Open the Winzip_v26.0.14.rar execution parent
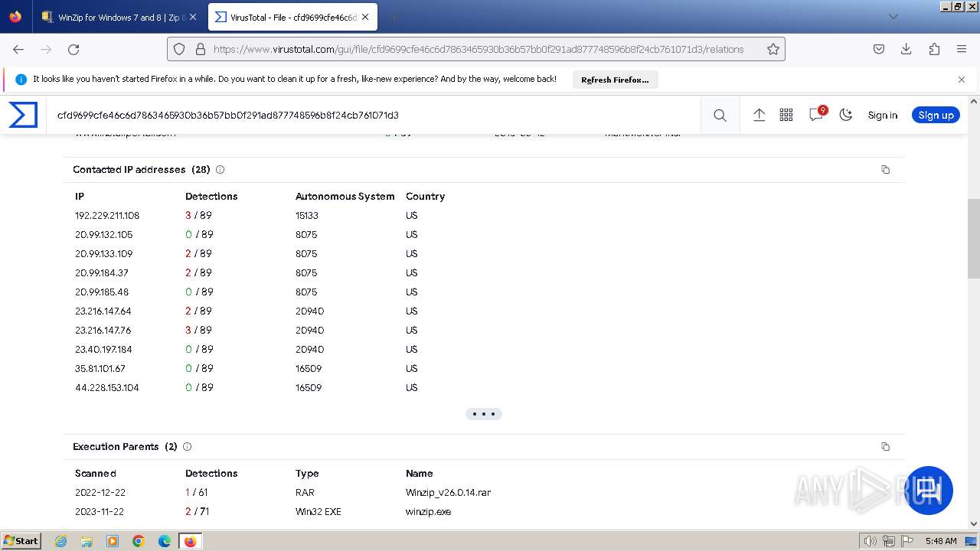This screenshot has width=980, height=551. (448, 493)
